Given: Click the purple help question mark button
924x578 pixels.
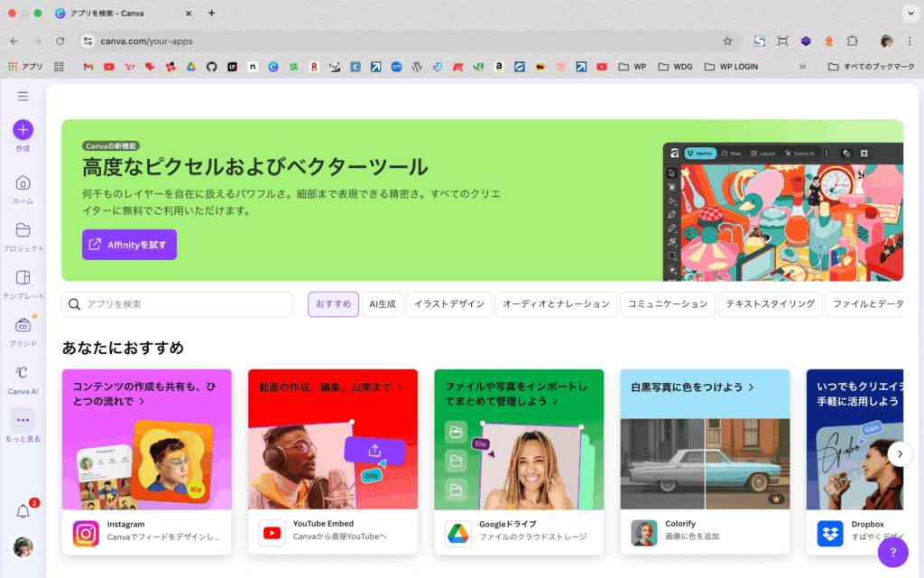Looking at the screenshot, I should [x=892, y=552].
